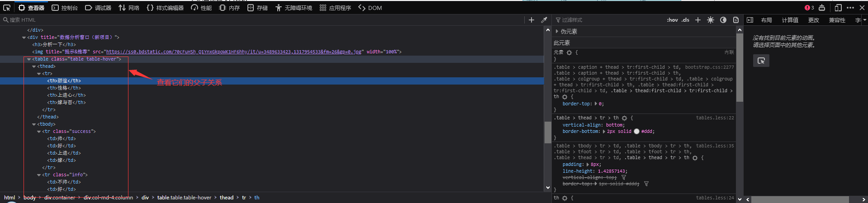Switch to the 控制台 console tab
The height and width of the screenshot is (203, 868).
click(65, 8)
